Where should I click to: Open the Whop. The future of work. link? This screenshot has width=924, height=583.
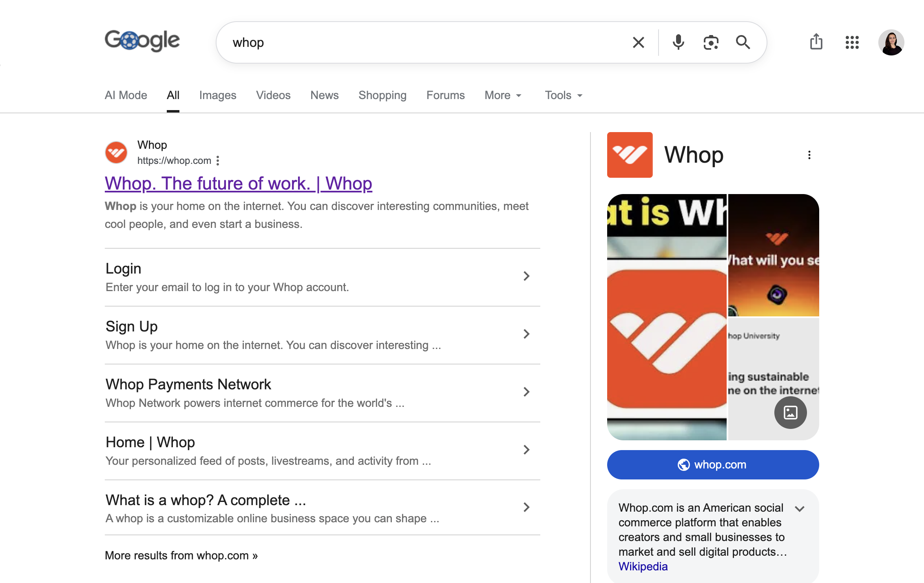239,183
